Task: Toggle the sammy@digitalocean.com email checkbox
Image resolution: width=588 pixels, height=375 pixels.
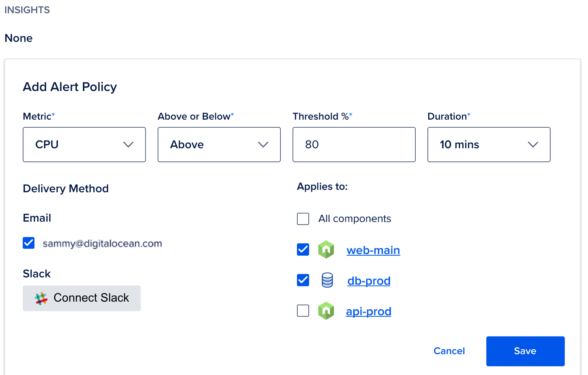Action: [29, 243]
